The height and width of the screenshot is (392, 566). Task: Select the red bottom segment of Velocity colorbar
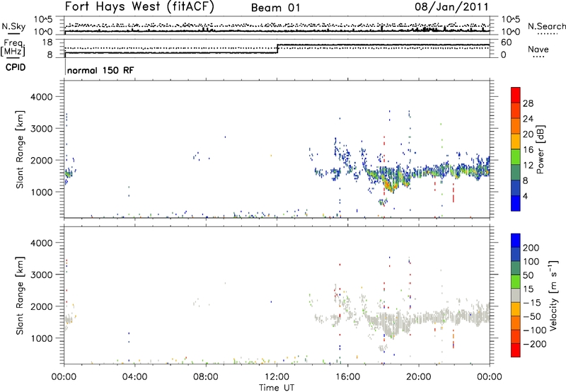tap(516, 350)
